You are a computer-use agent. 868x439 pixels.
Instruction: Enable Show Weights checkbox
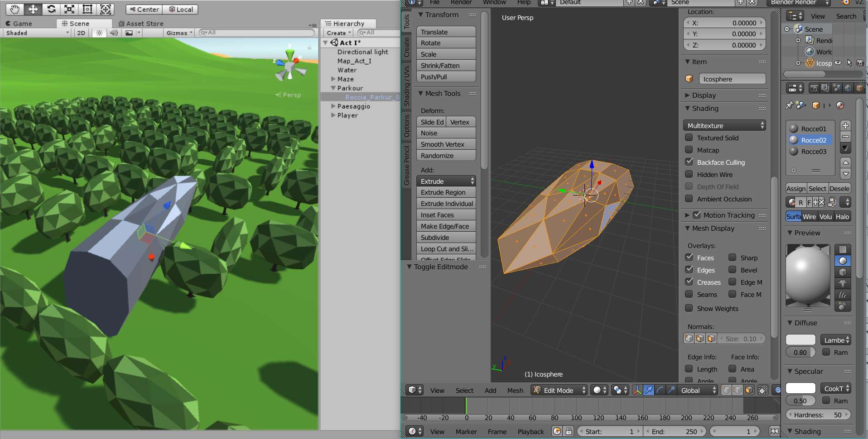(x=689, y=308)
